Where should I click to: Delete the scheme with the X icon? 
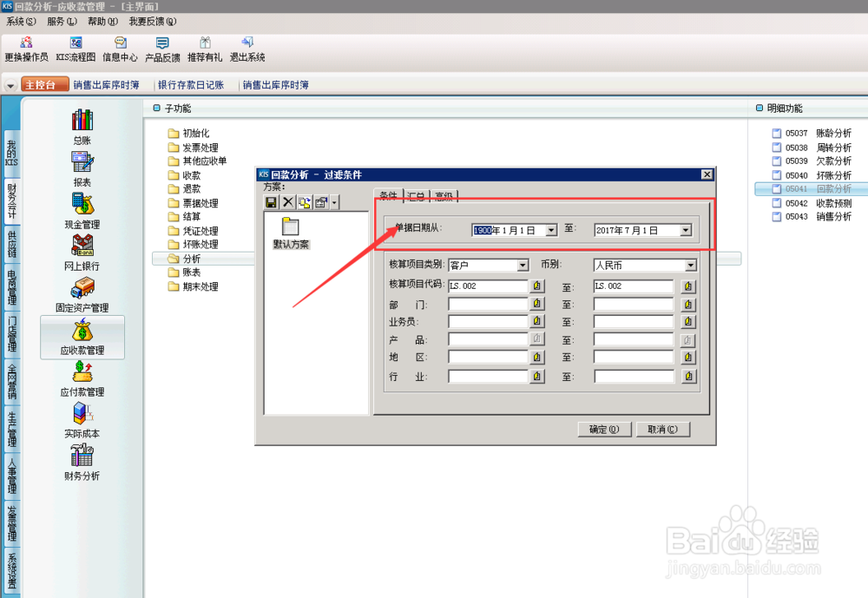(288, 202)
